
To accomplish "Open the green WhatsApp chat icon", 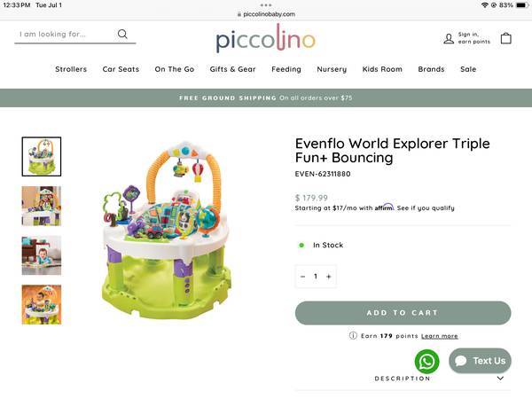I will (x=426, y=361).
